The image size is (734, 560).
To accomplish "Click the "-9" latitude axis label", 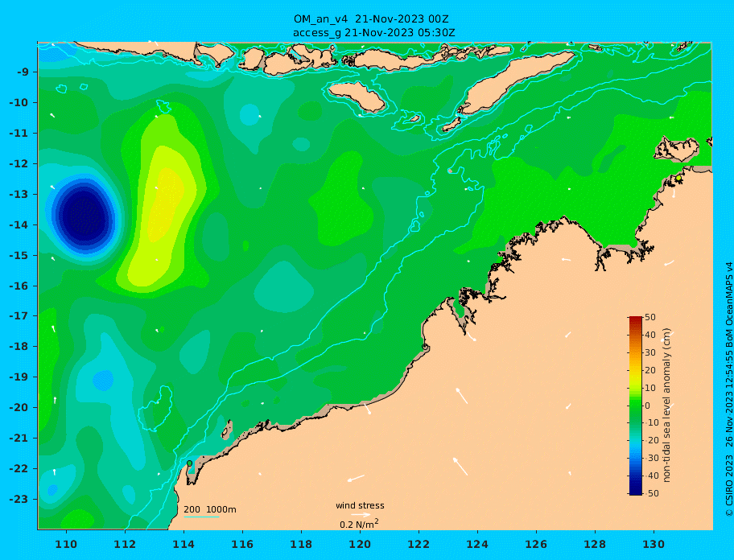I will 23,72.
